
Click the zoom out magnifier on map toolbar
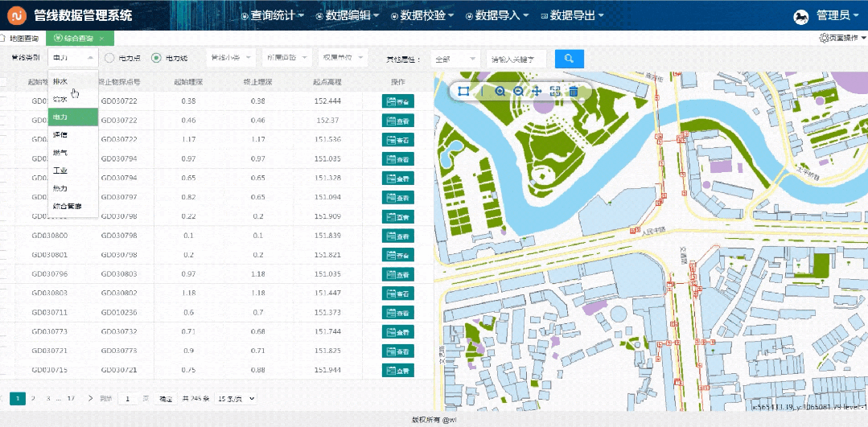[x=519, y=92]
